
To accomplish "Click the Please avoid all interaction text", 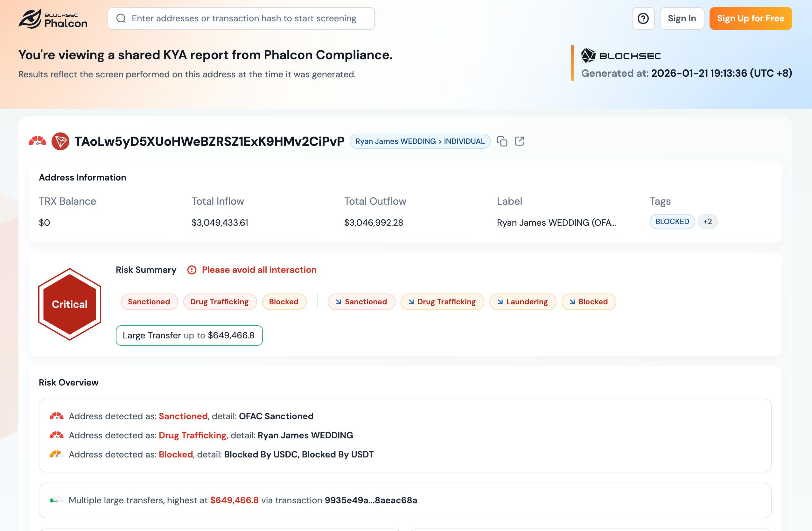I will click(x=259, y=270).
